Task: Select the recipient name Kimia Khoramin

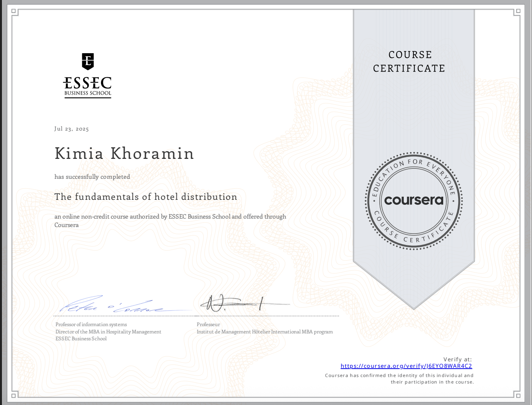Action: 124,154
